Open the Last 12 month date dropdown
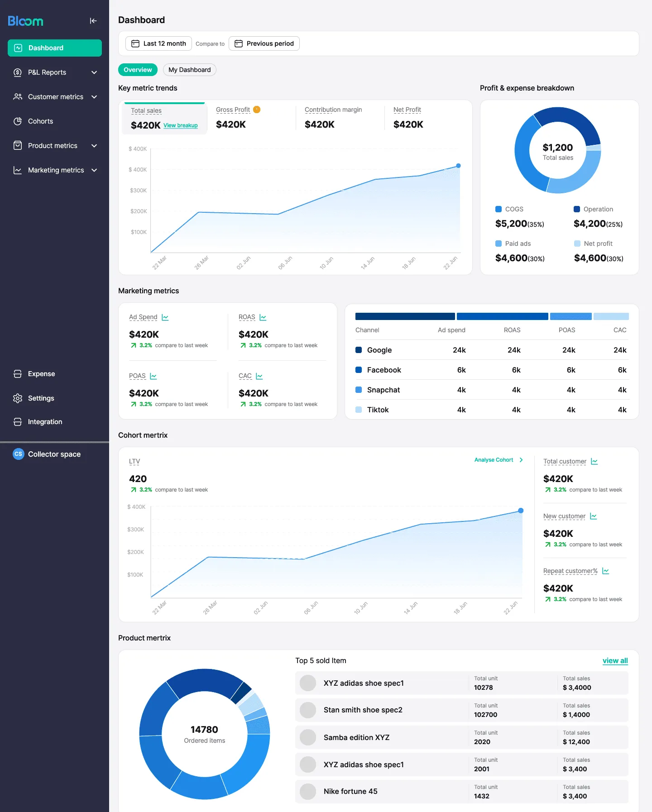The width and height of the screenshot is (652, 812). pos(158,43)
